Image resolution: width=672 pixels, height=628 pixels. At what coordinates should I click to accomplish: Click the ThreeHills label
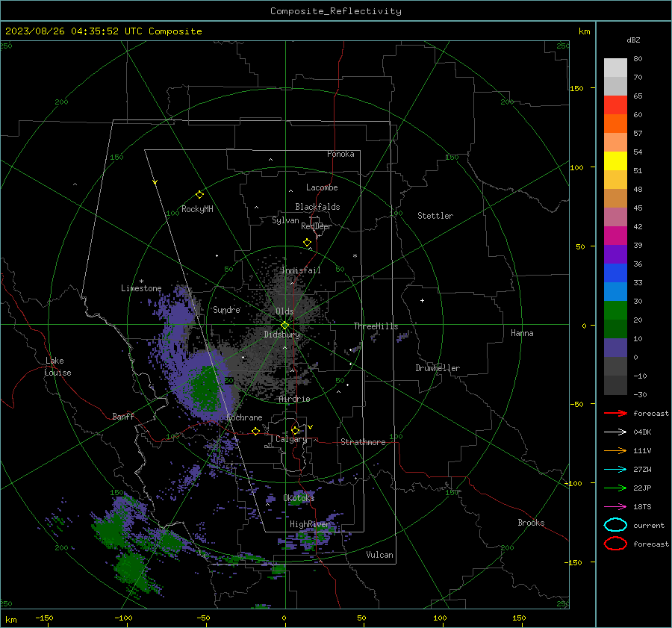[x=376, y=326]
